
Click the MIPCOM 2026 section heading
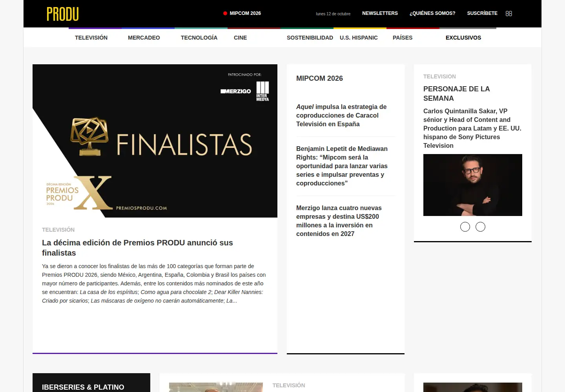(319, 78)
